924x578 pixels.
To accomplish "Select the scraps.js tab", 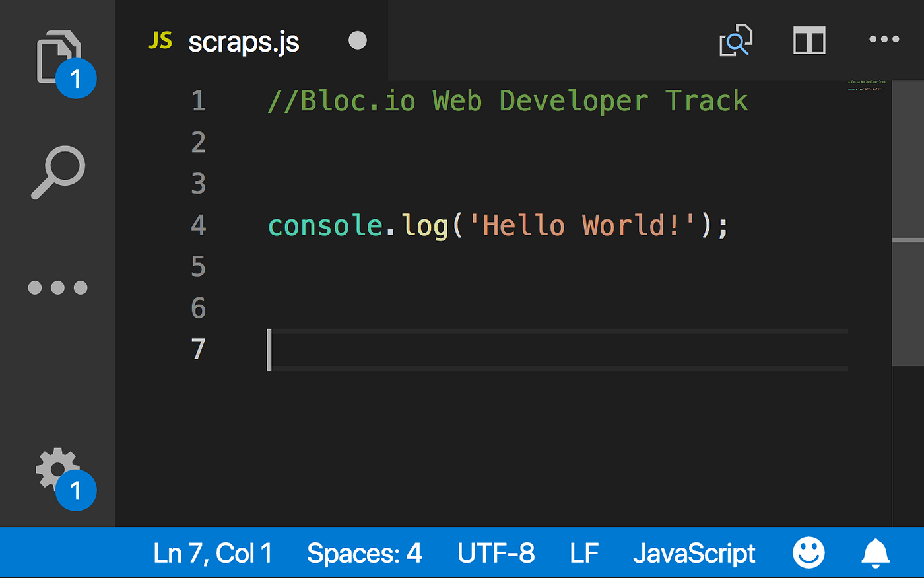I will pos(244,40).
